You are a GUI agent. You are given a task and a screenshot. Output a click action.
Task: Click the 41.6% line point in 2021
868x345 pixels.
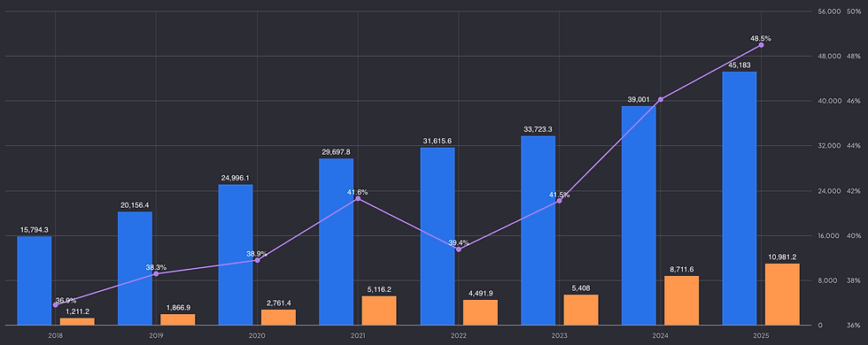(358, 198)
